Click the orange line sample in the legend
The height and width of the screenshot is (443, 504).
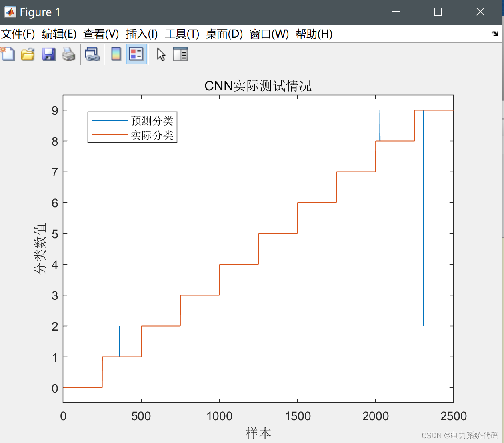click(x=110, y=135)
